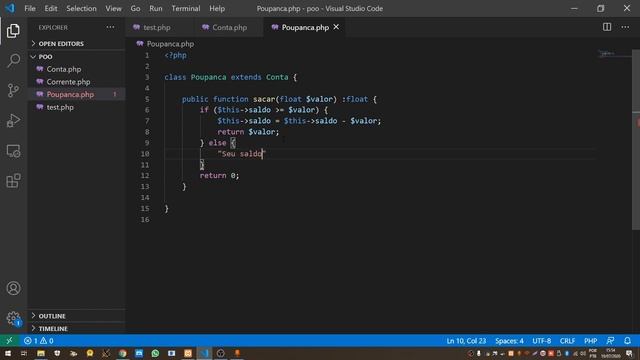The width and height of the screenshot is (640, 360).
Task: Expand the Timeline section
Action: coord(76,328)
